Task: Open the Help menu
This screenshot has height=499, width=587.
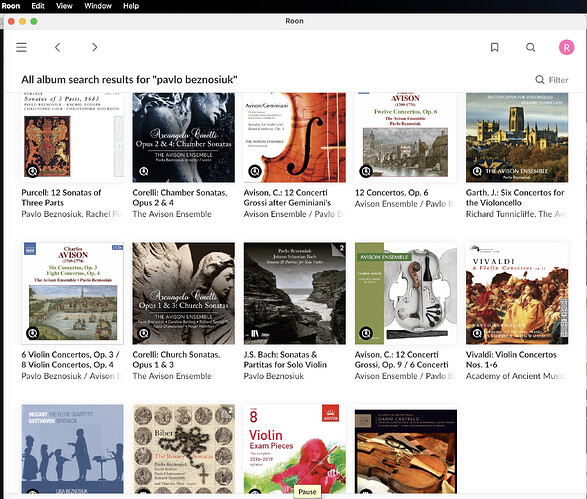Action: 131,6
